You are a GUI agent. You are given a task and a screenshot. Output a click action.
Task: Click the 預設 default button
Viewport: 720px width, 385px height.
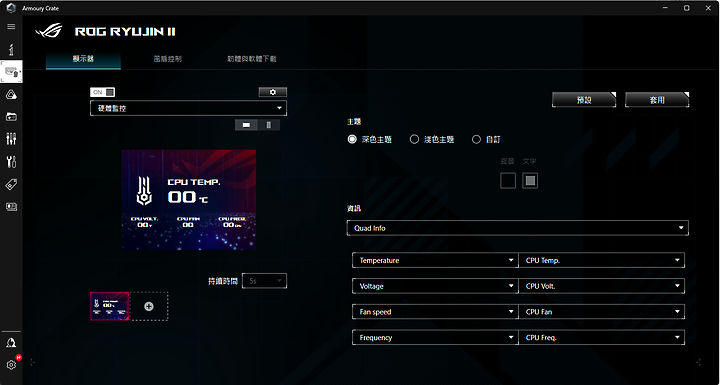(584, 100)
